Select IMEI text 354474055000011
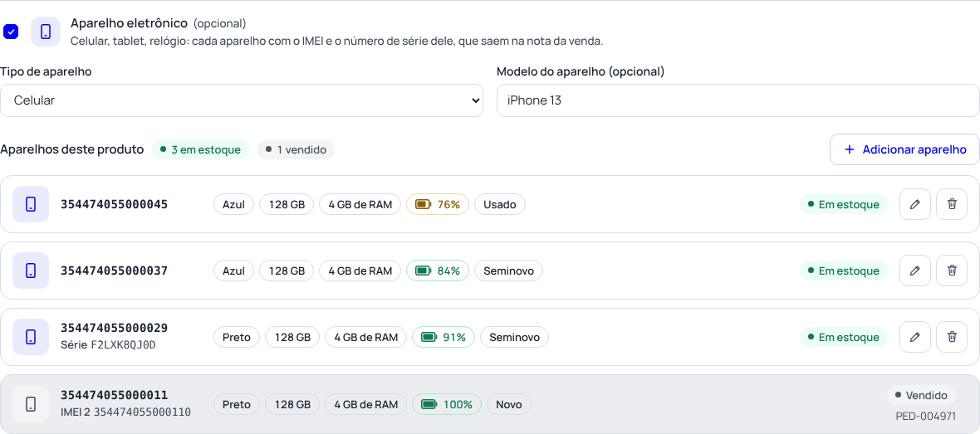Viewport: 980px width, 434px height. coord(115,395)
